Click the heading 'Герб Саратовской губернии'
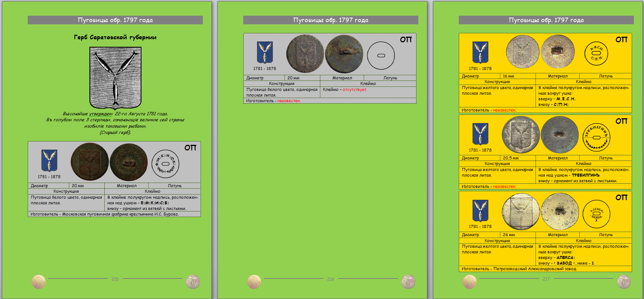Image resolution: width=644 pixels, height=299 pixels. pyautogui.click(x=115, y=37)
